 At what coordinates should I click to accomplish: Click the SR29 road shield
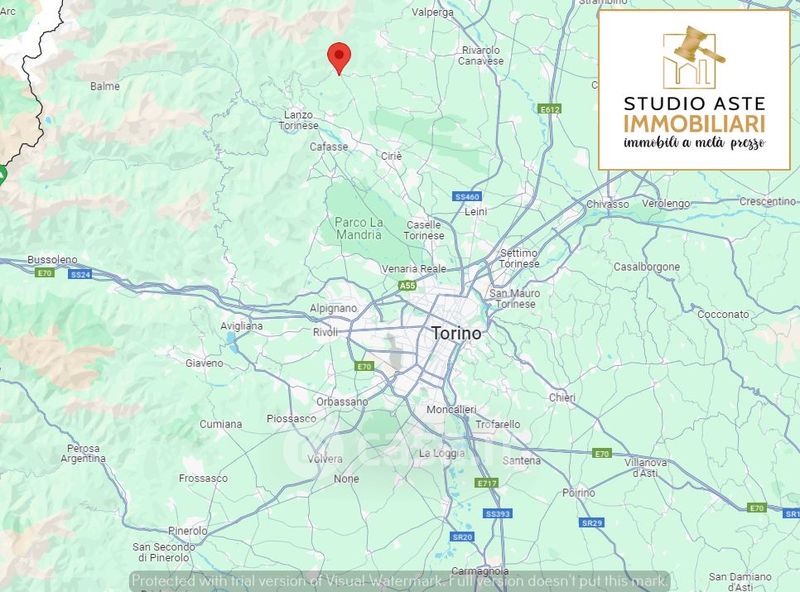pyautogui.click(x=592, y=523)
